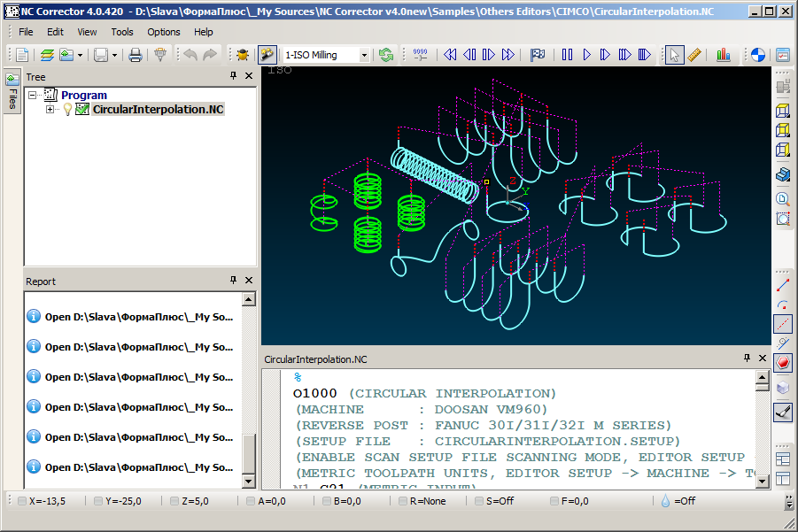
Task: Click the bar chart Statistics icon
Action: click(724, 55)
